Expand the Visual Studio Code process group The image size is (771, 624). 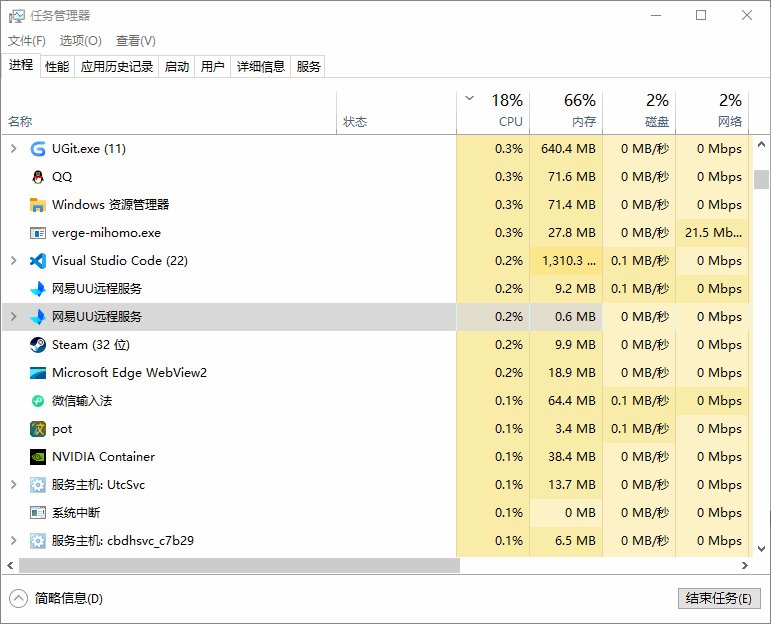coord(13,261)
